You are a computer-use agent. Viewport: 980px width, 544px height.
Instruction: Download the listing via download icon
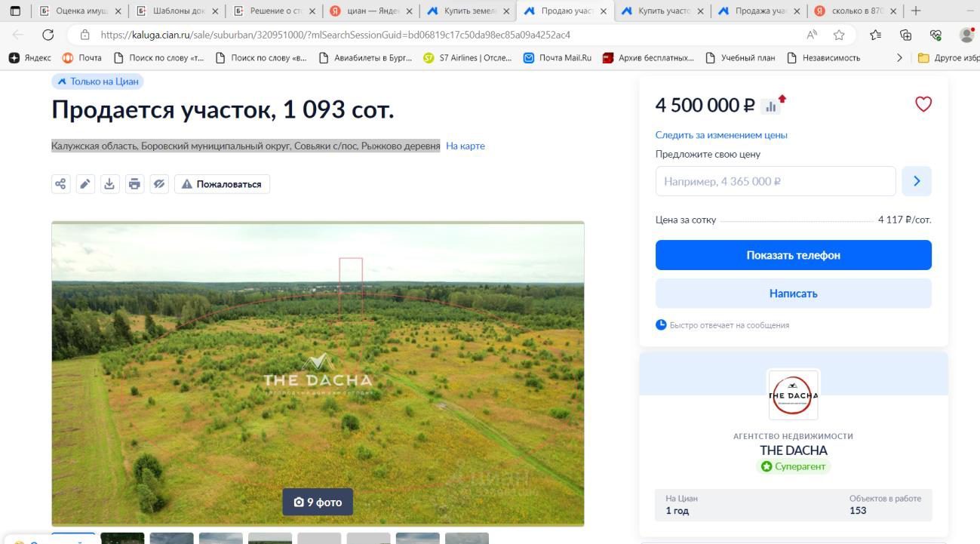pyautogui.click(x=109, y=184)
